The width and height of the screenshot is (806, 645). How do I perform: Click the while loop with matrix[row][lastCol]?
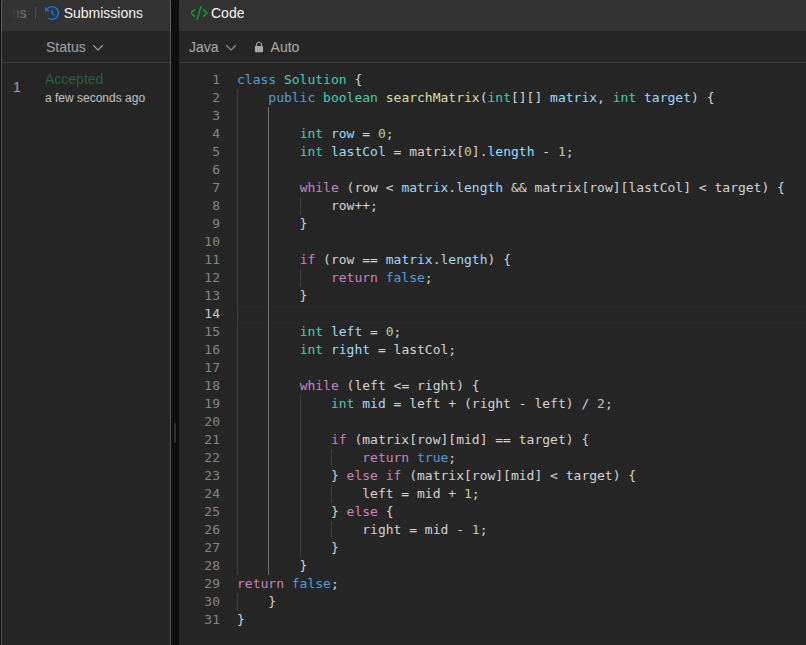click(x=542, y=188)
